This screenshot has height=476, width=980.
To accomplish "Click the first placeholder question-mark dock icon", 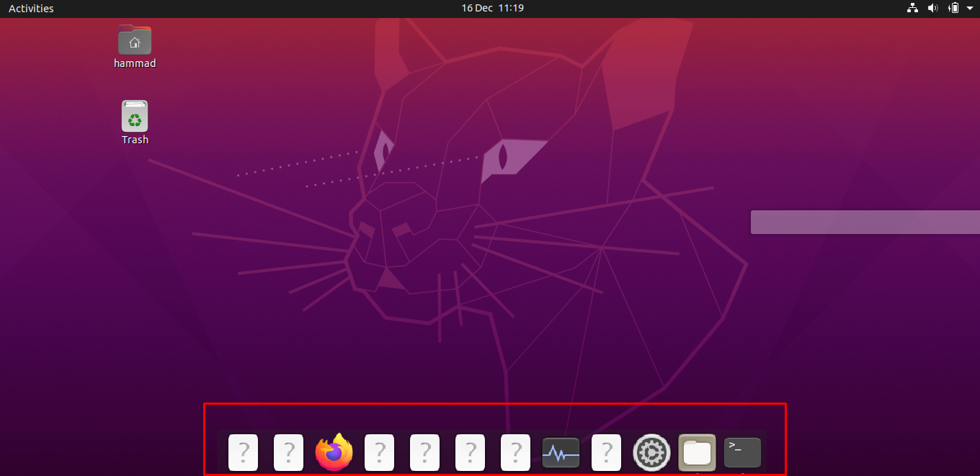I will [243, 452].
